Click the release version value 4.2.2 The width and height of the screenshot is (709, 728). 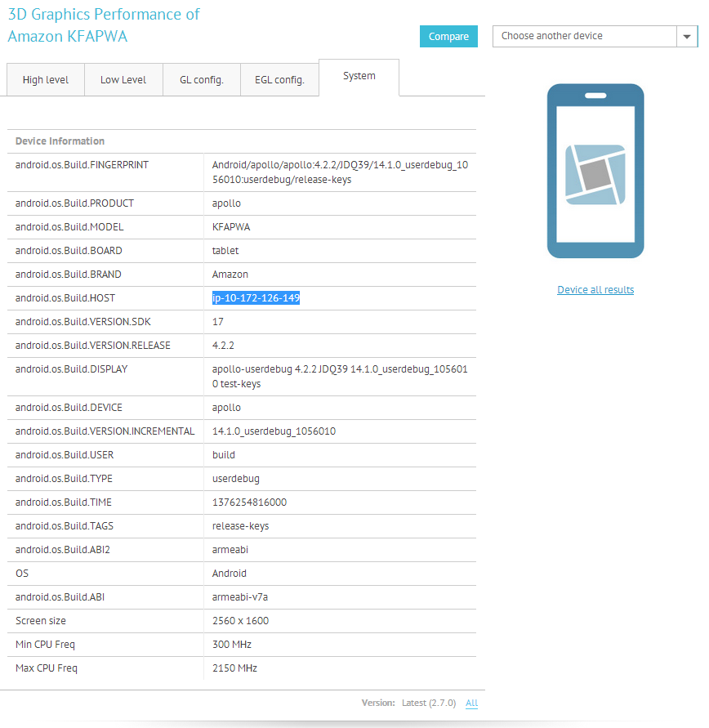click(223, 346)
